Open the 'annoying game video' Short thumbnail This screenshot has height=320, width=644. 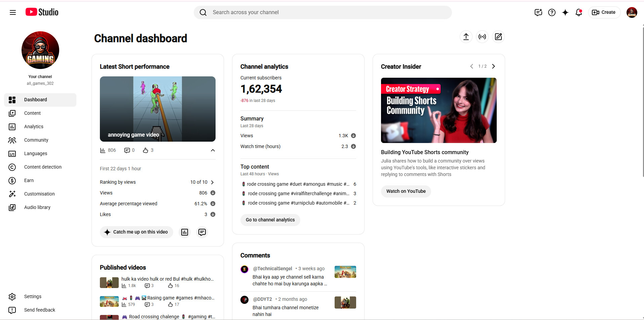[158, 109]
